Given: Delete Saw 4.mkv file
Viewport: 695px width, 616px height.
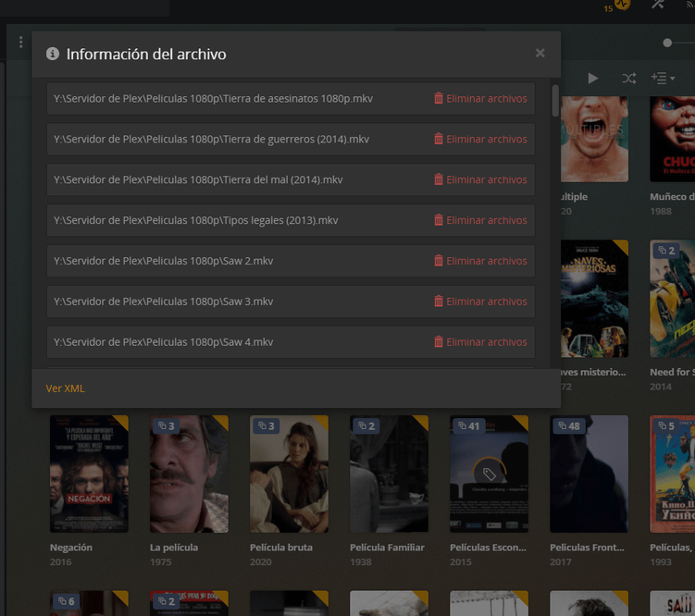Looking at the screenshot, I should pos(480,342).
